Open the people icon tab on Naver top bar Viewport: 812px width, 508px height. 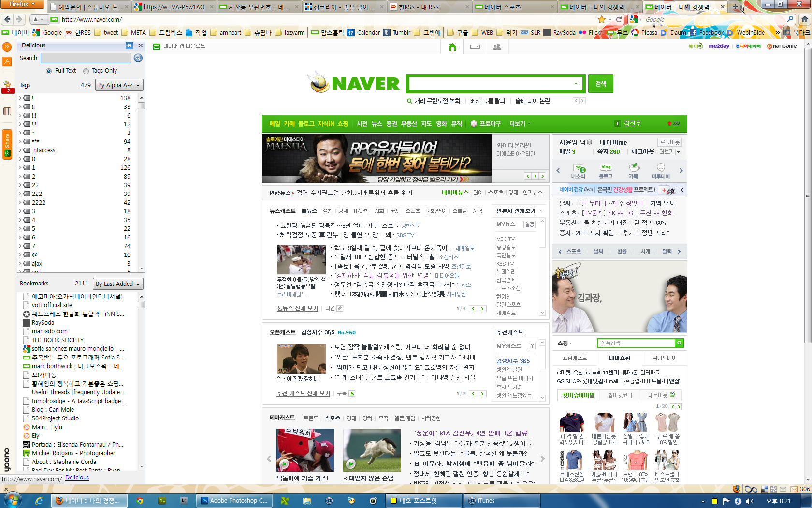coord(497,47)
